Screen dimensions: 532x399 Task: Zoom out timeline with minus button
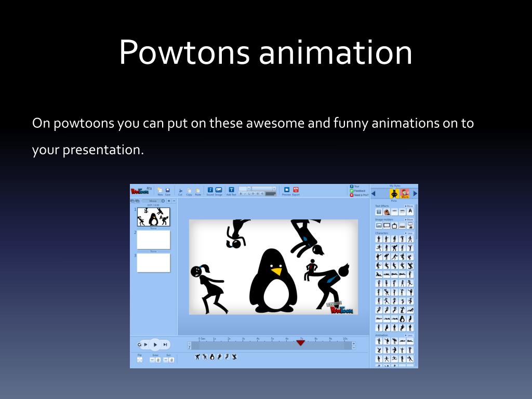353,348
